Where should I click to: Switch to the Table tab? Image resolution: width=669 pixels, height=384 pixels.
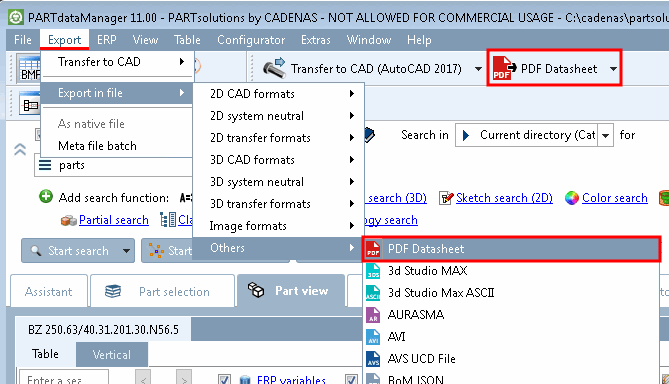pyautogui.click(x=45, y=354)
